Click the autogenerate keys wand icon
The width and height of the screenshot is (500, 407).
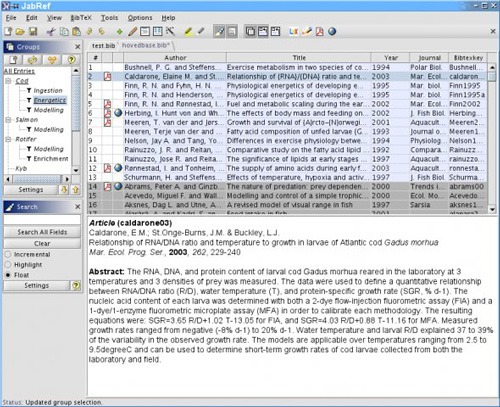(x=170, y=32)
